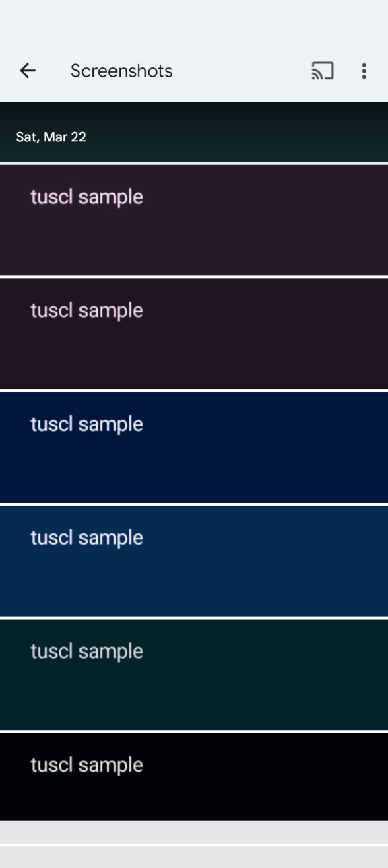Tap the gray placeholder strip below the black screenshot
The width and height of the screenshot is (388, 868).
(194, 832)
